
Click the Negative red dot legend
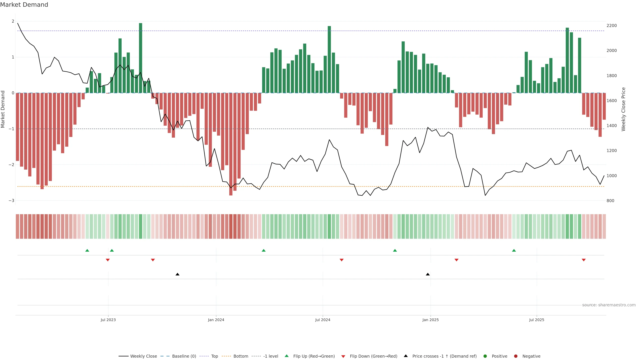[x=516, y=356]
